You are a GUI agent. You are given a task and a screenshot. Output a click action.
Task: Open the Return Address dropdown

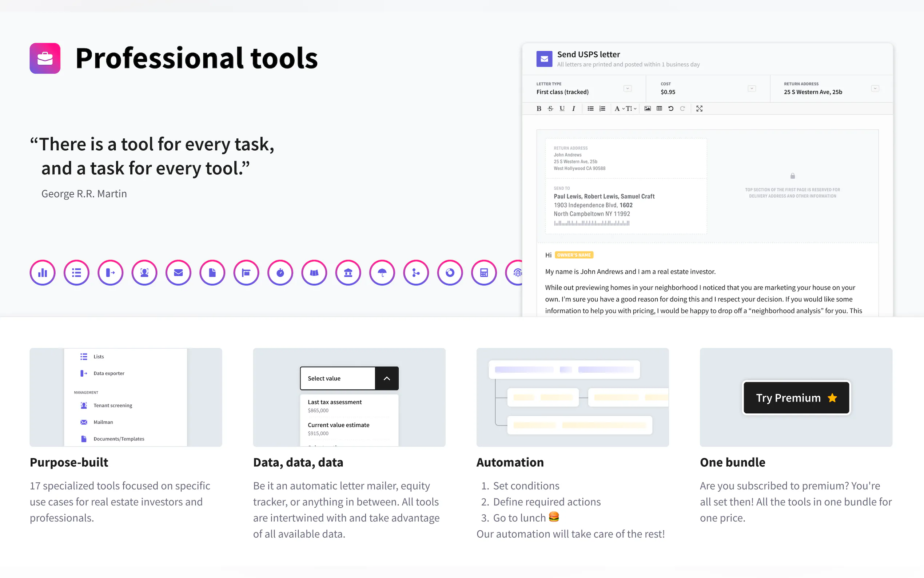(x=875, y=88)
